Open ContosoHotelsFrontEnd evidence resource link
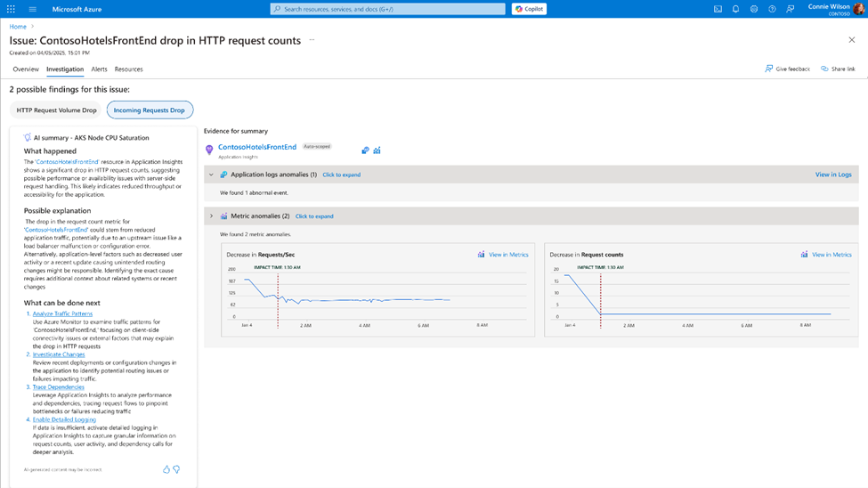868x488 pixels. point(257,147)
